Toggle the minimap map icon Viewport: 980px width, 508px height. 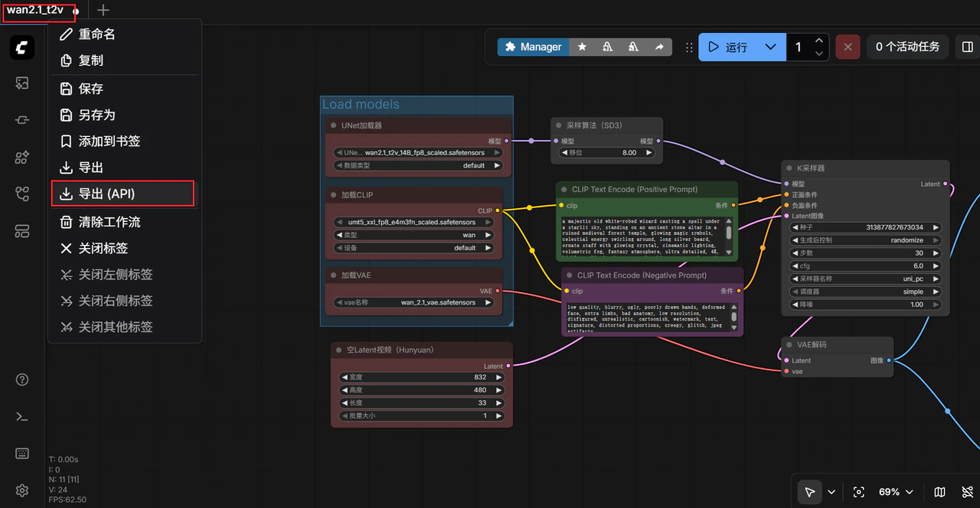[940, 492]
